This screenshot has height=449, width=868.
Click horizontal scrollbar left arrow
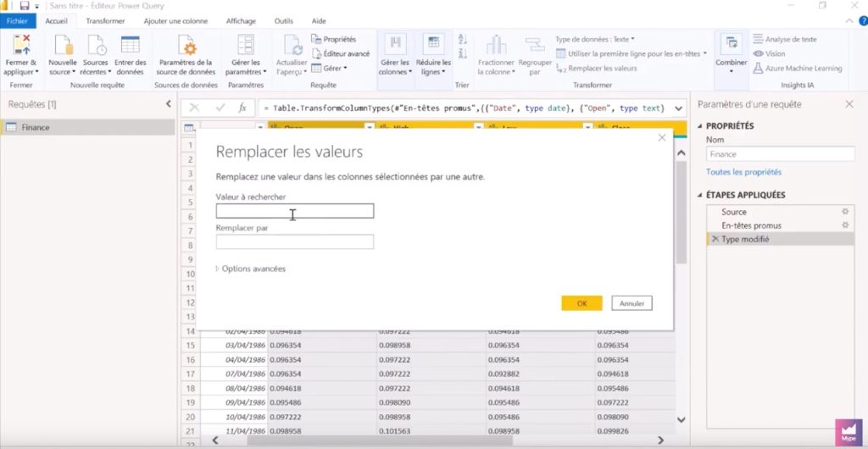click(x=215, y=441)
